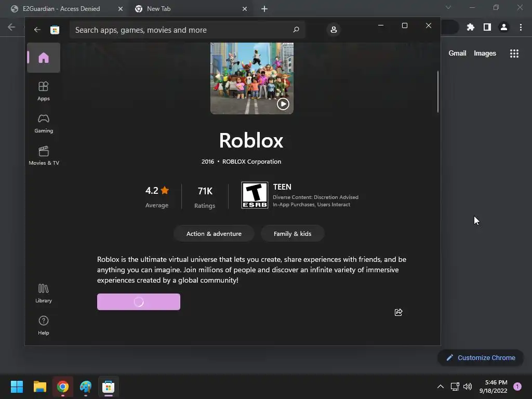Screen dimensions: 532x399
Task: Open the Google apps grid
Action: 514,54
